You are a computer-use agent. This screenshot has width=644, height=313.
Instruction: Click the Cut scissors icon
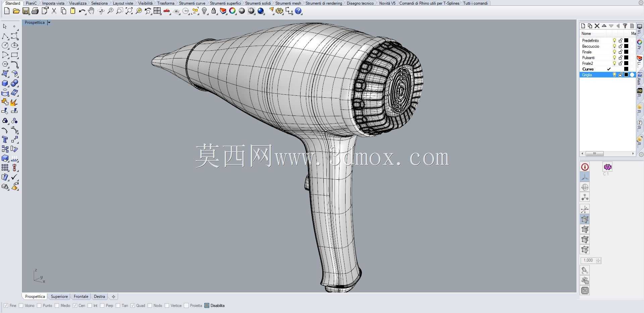pyautogui.click(x=54, y=11)
